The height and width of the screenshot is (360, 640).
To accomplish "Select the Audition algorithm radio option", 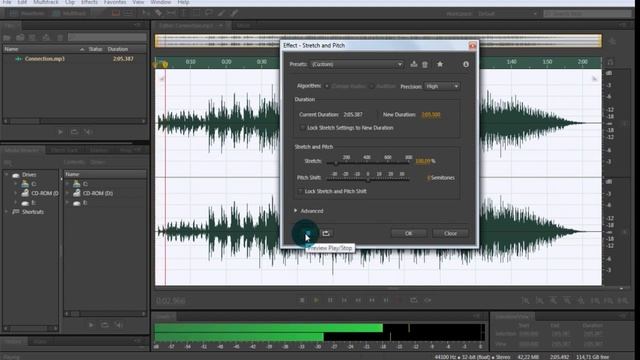I will click(x=371, y=86).
